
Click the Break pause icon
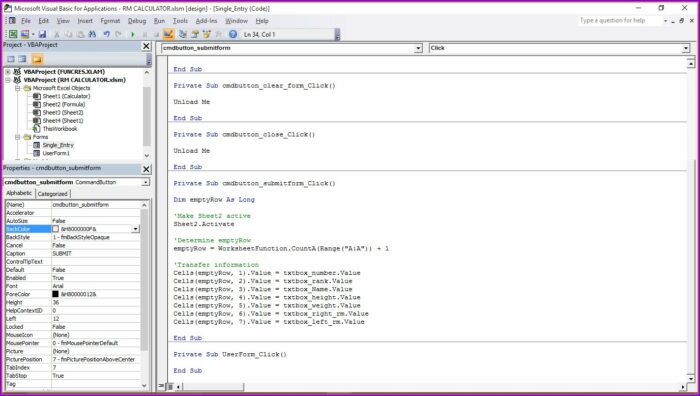click(144, 34)
